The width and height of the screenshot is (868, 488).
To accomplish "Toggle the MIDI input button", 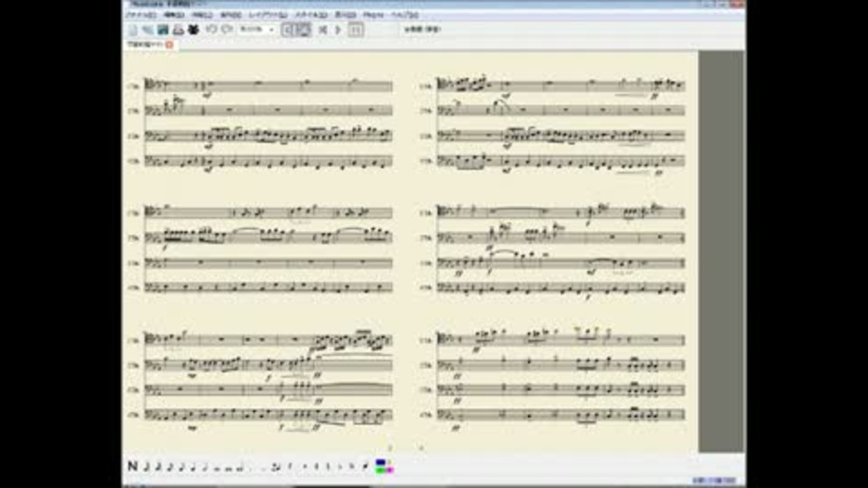I will click(304, 29).
